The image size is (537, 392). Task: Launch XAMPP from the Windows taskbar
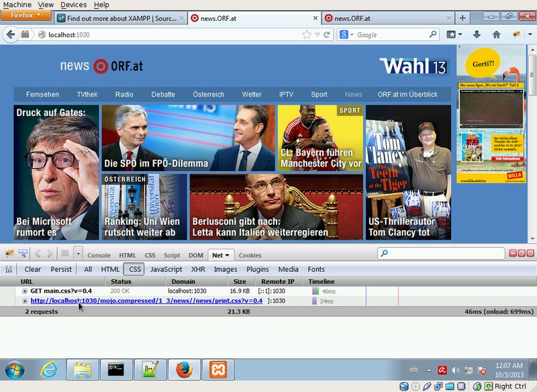tap(215, 370)
